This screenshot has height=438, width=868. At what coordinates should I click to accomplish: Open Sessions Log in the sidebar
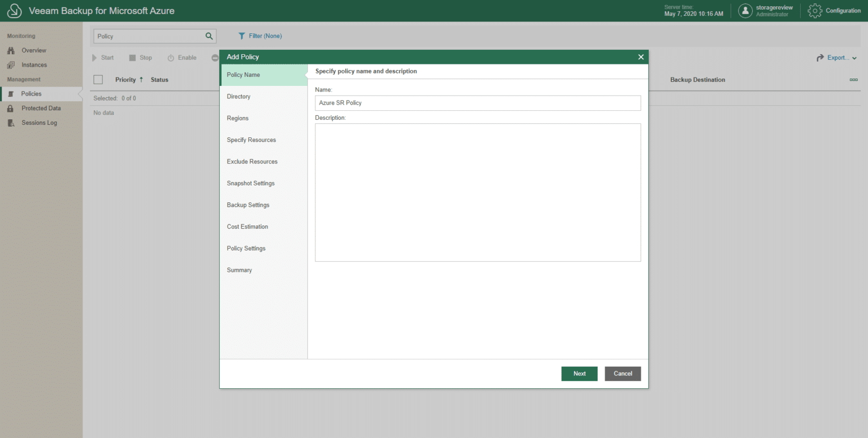tap(39, 123)
